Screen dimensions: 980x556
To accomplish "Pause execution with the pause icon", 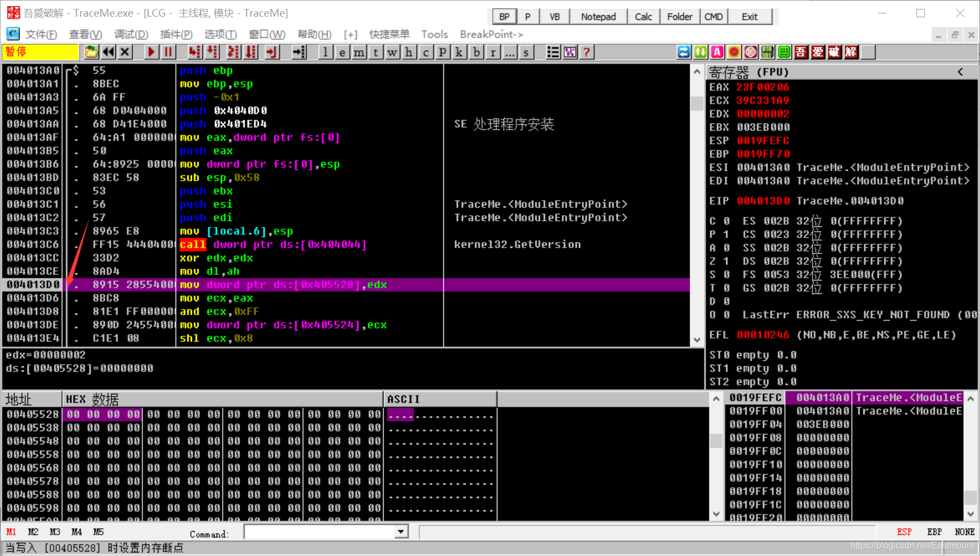I will pos(168,52).
